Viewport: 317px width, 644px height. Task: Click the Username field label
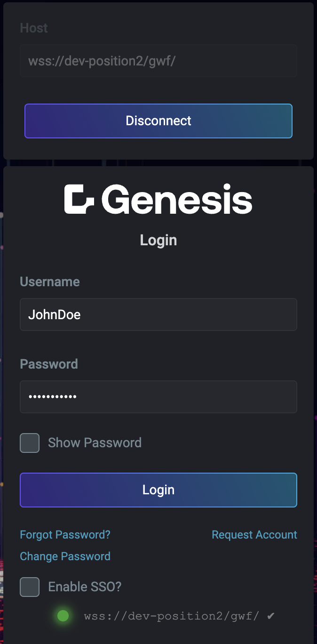pyautogui.click(x=50, y=282)
